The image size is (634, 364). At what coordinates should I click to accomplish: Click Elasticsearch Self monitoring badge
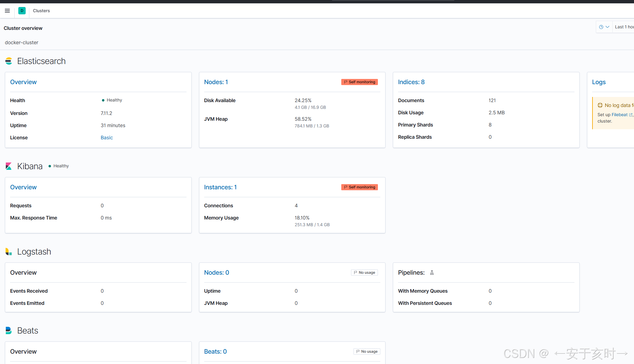359,82
